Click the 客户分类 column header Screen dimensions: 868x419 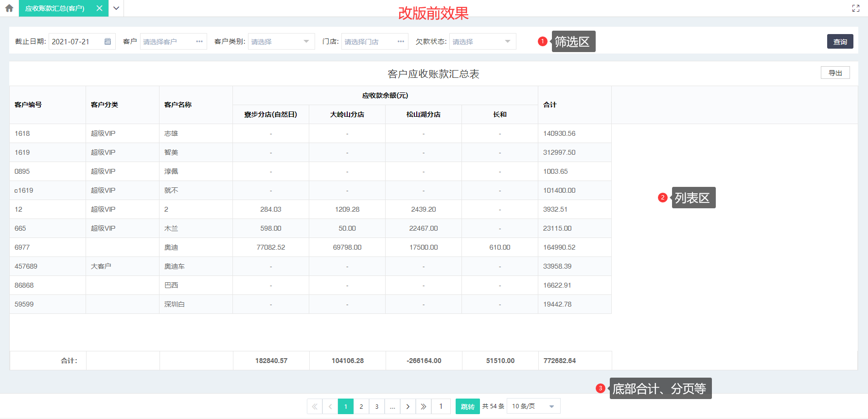click(x=123, y=105)
